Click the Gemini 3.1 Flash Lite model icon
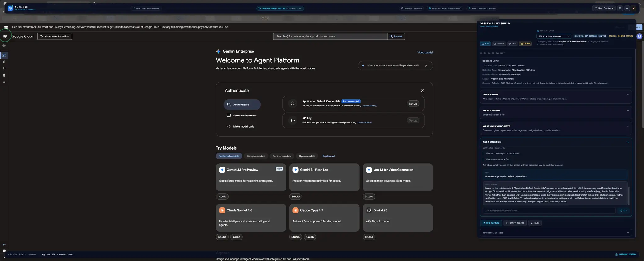 pos(295,170)
